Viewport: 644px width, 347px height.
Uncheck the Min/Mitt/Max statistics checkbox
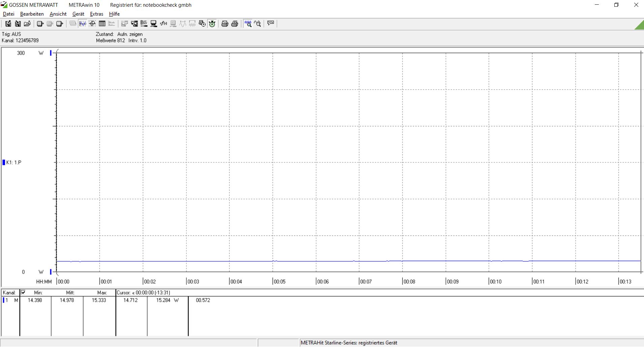(x=23, y=292)
